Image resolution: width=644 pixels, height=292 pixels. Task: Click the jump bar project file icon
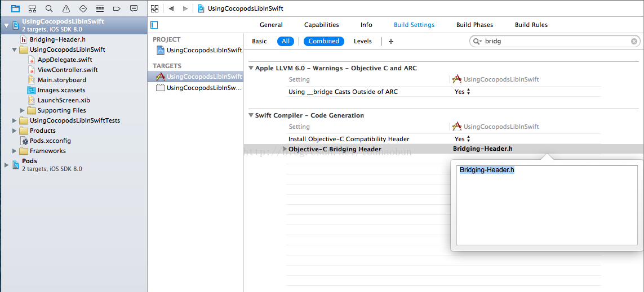[x=201, y=8]
